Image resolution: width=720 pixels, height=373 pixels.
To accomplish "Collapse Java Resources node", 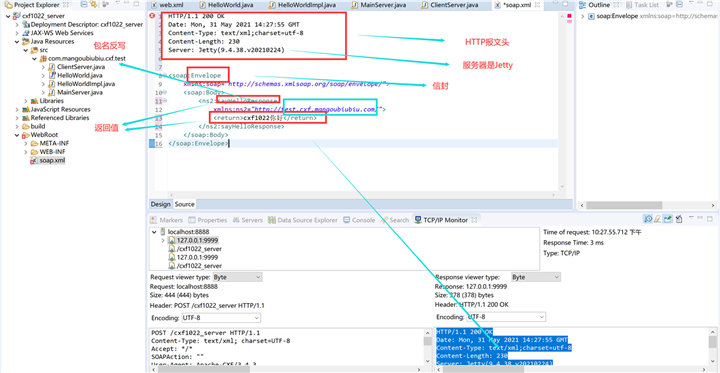I will [17, 41].
